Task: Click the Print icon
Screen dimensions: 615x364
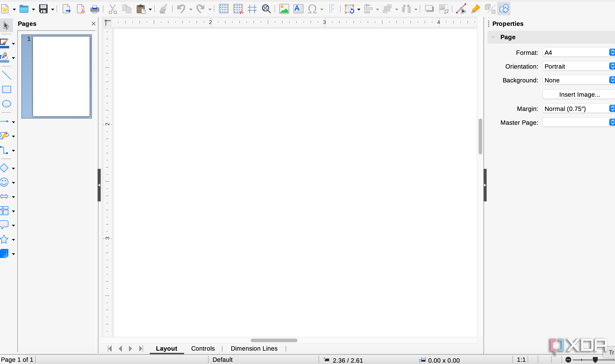Action: coord(95,9)
